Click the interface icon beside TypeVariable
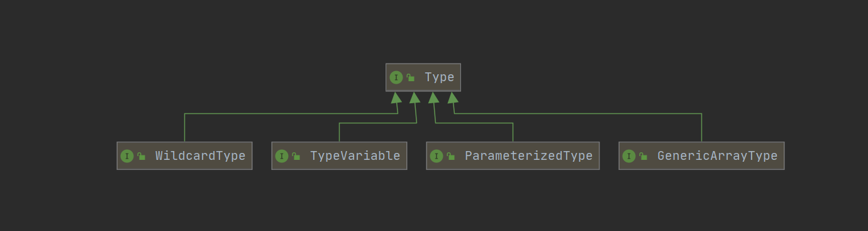The height and width of the screenshot is (231, 868). tap(282, 156)
